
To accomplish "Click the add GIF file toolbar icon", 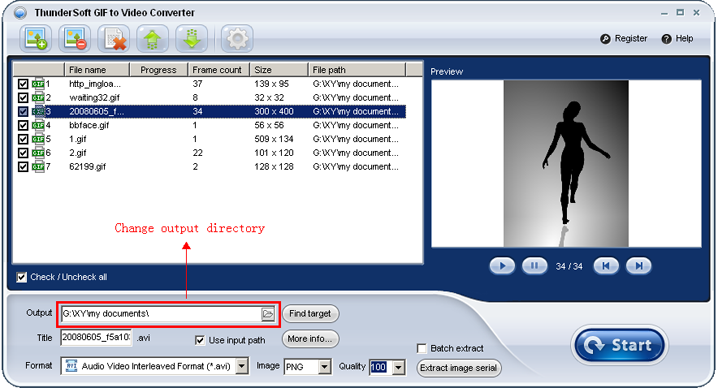I will pyautogui.click(x=35, y=38).
